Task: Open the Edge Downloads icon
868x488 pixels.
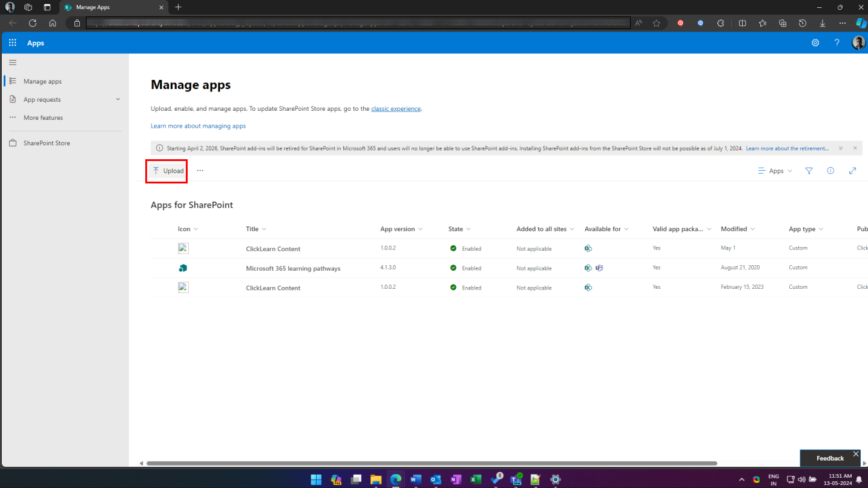Action: (x=823, y=23)
